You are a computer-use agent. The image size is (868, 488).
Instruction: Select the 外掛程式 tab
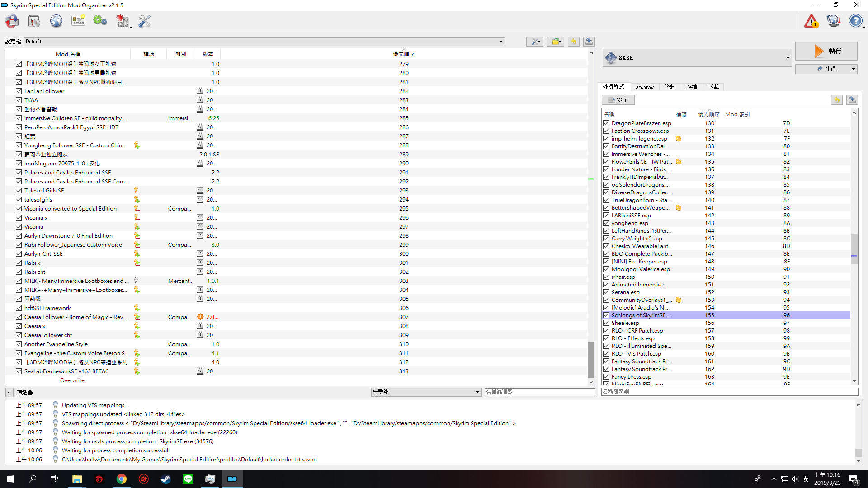[x=613, y=87]
